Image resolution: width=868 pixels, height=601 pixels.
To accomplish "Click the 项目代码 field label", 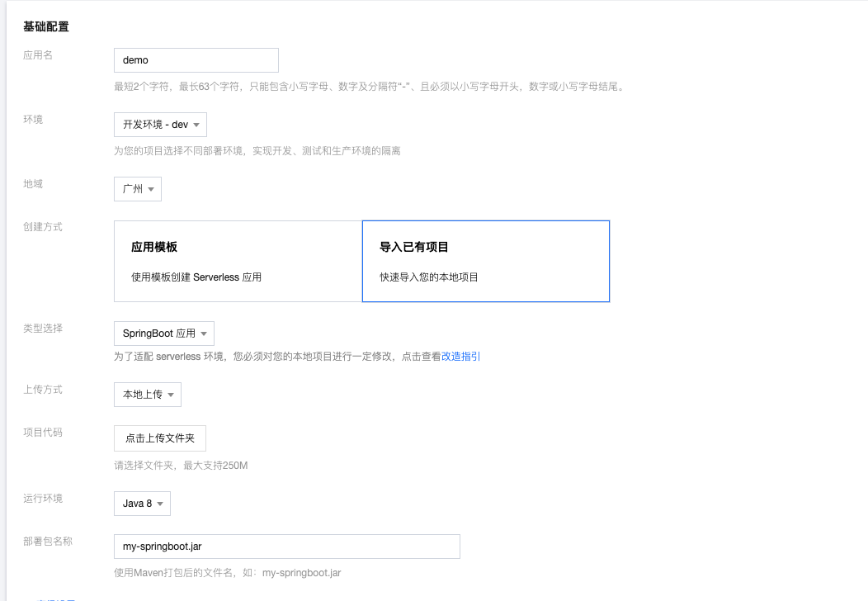I will pyautogui.click(x=43, y=432).
